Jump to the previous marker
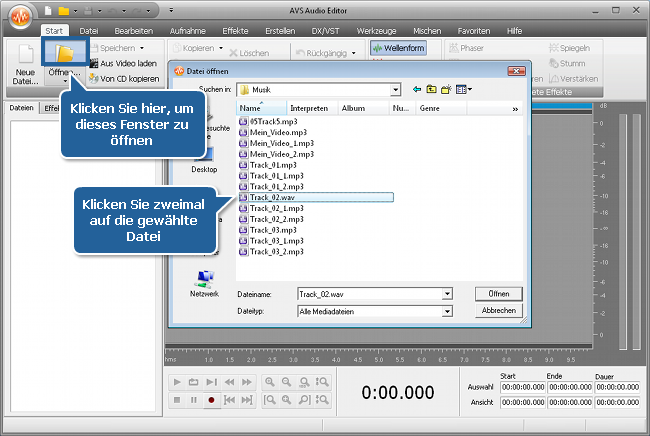 pyautogui.click(x=229, y=400)
